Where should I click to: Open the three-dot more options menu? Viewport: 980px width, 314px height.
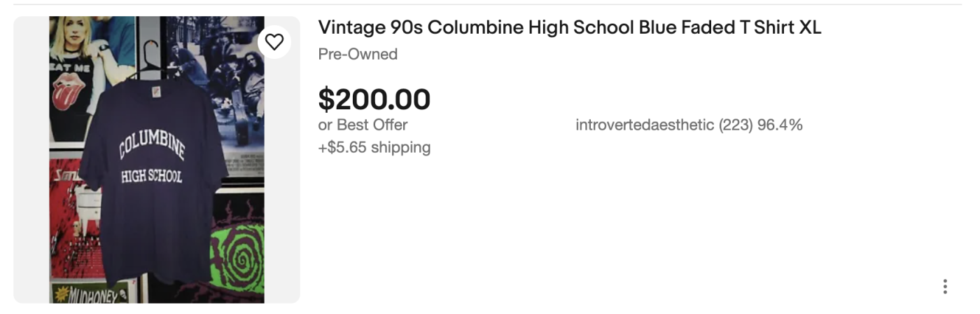(x=945, y=286)
